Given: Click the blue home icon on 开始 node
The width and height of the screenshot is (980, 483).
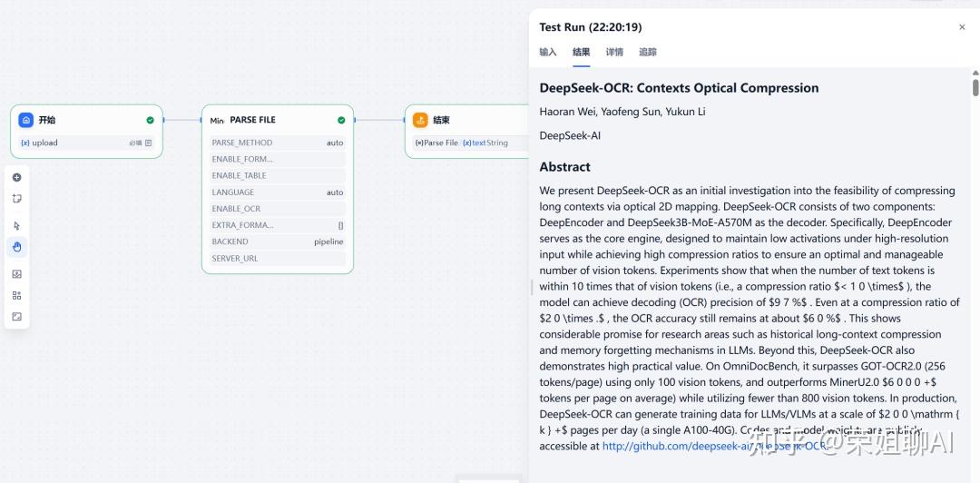Looking at the screenshot, I should click(26, 120).
